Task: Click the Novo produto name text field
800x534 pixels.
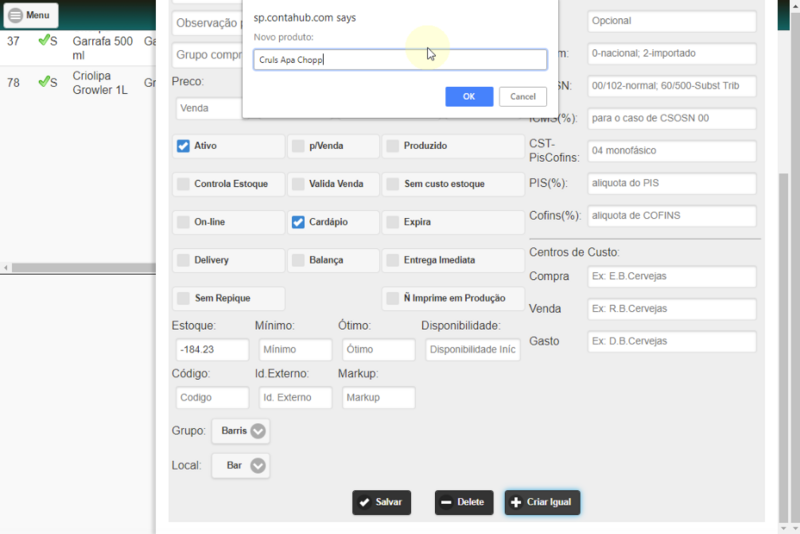Action: [x=400, y=60]
